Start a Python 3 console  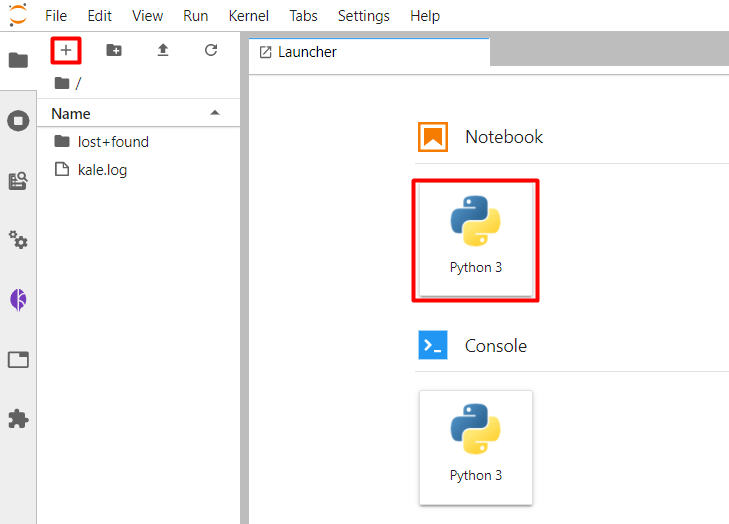(x=476, y=447)
